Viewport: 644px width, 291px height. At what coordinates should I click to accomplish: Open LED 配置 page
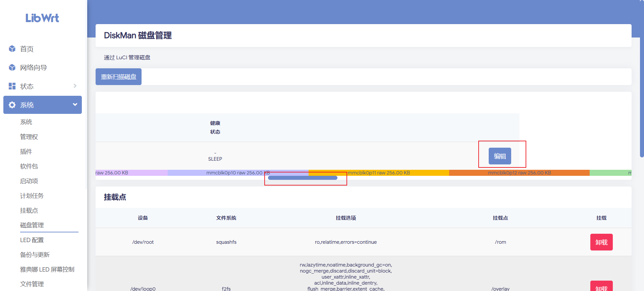coord(32,240)
